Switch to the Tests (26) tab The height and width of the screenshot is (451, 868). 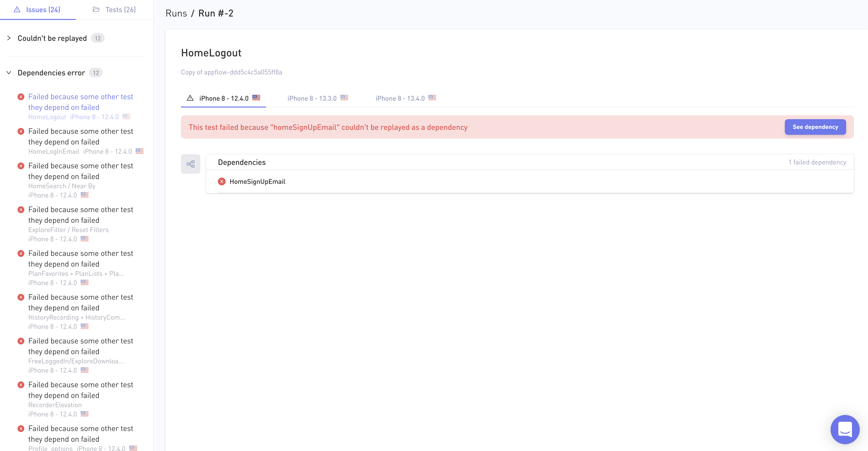click(114, 9)
